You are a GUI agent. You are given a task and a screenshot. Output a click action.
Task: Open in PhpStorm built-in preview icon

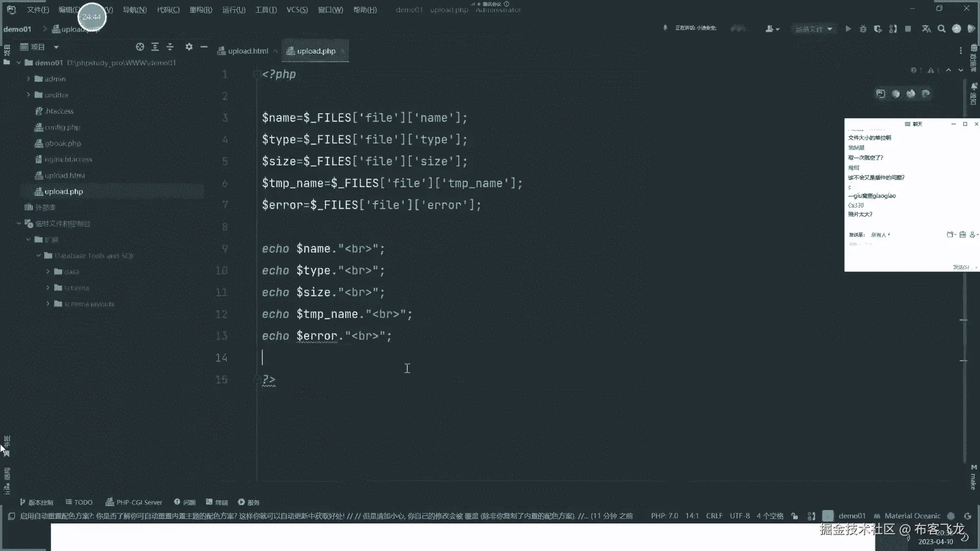point(880,93)
